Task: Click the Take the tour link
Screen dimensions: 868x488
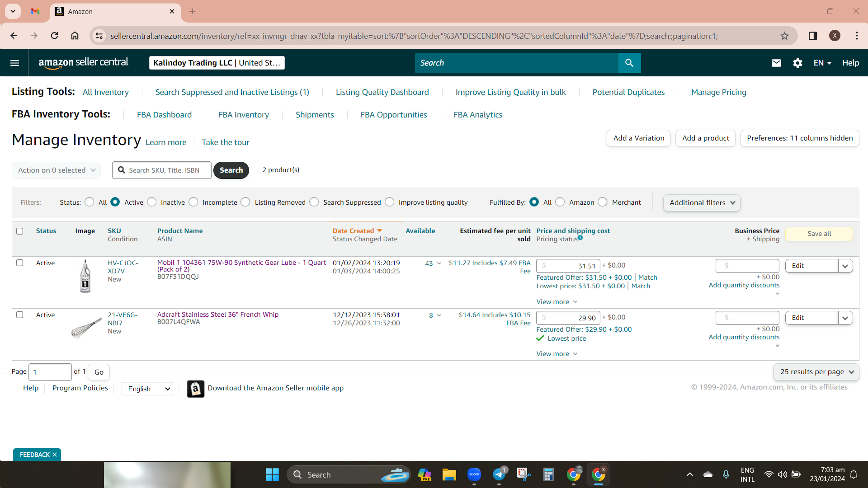Action: point(226,142)
